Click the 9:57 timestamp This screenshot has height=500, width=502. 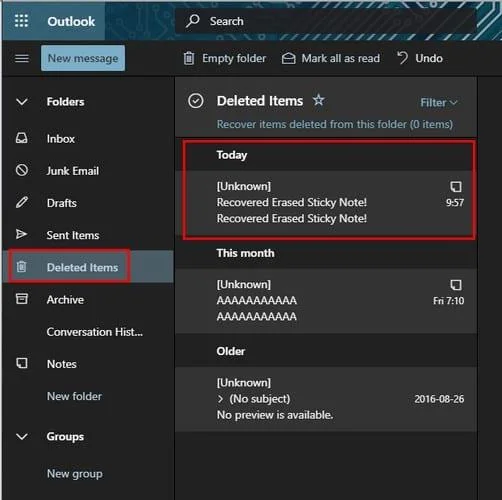pos(455,203)
